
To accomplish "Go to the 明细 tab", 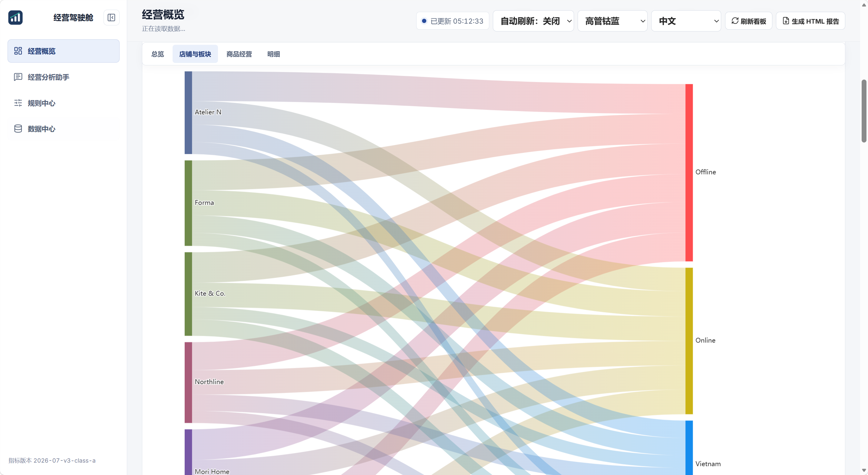I will tap(274, 54).
